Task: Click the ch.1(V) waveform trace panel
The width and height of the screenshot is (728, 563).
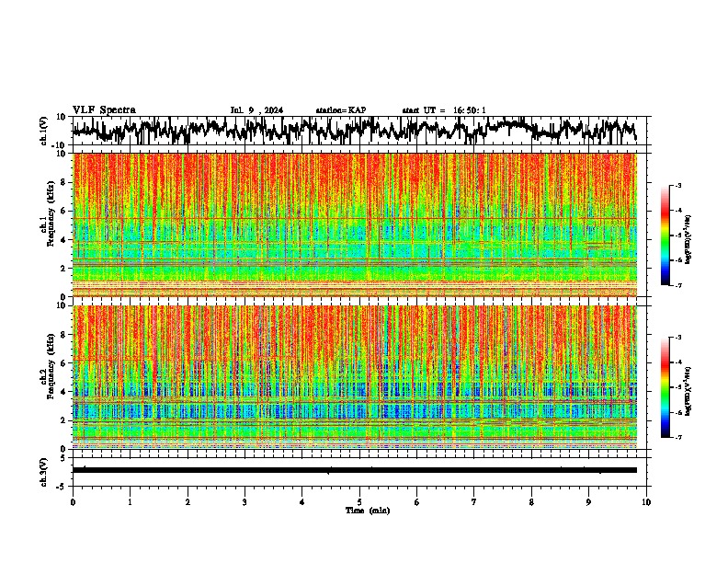Action: (359, 131)
